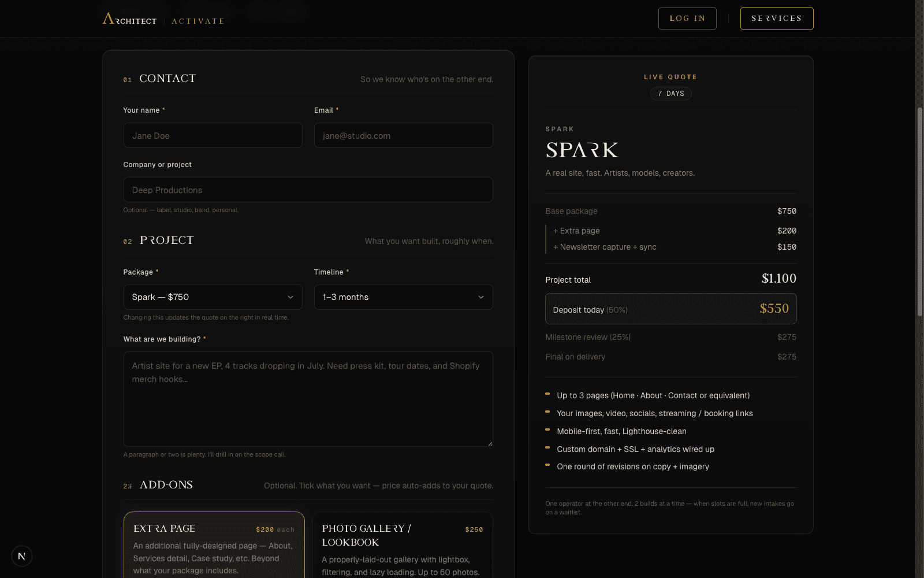This screenshot has height=578, width=924.
Task: Click the '+ Extra page' quote line
Action: (675, 231)
